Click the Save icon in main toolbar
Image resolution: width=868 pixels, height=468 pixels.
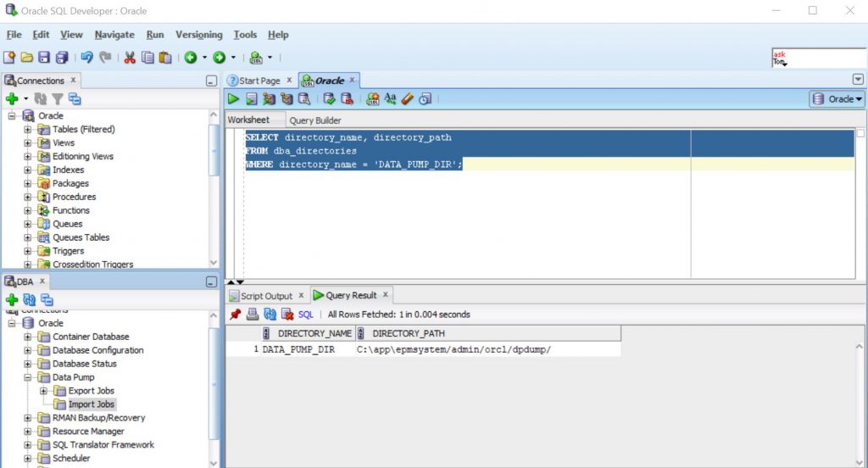coord(44,58)
